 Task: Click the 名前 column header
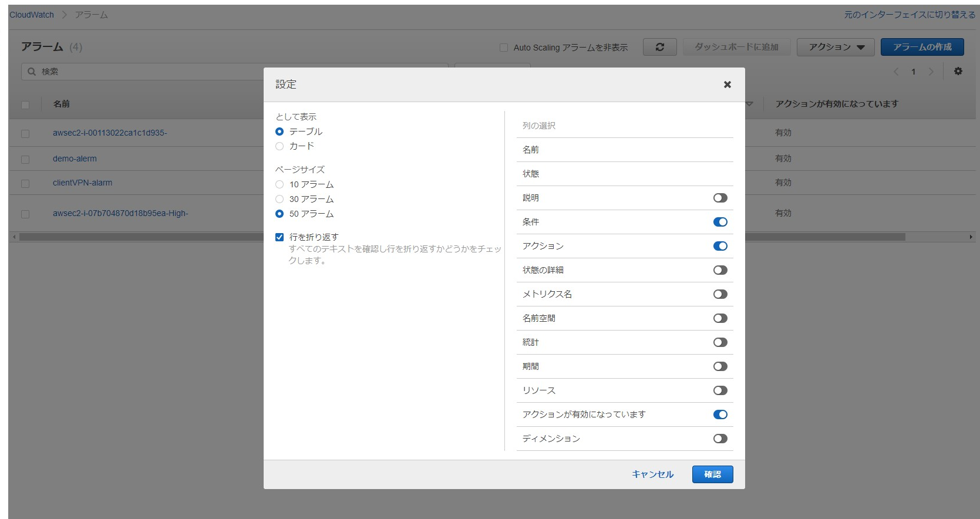coord(62,104)
